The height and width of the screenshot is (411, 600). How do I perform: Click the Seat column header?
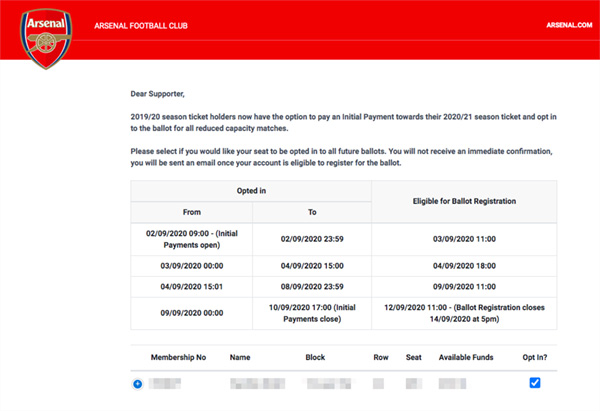click(414, 357)
